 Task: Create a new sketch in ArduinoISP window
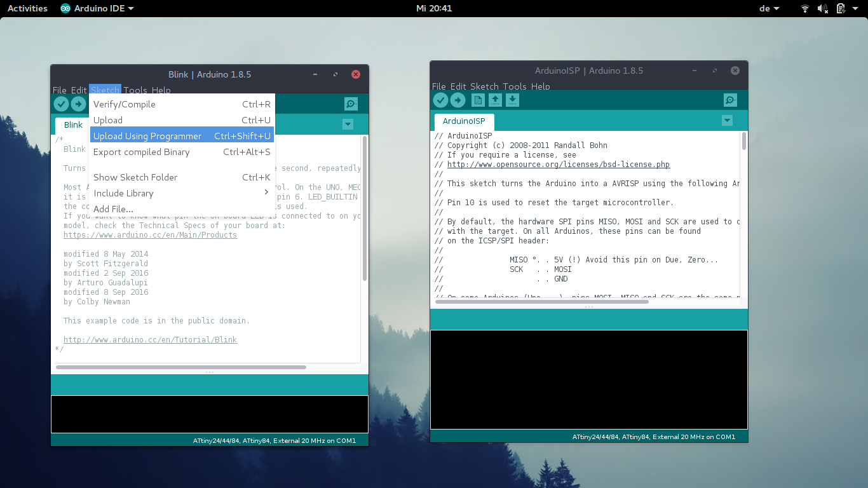click(x=478, y=100)
